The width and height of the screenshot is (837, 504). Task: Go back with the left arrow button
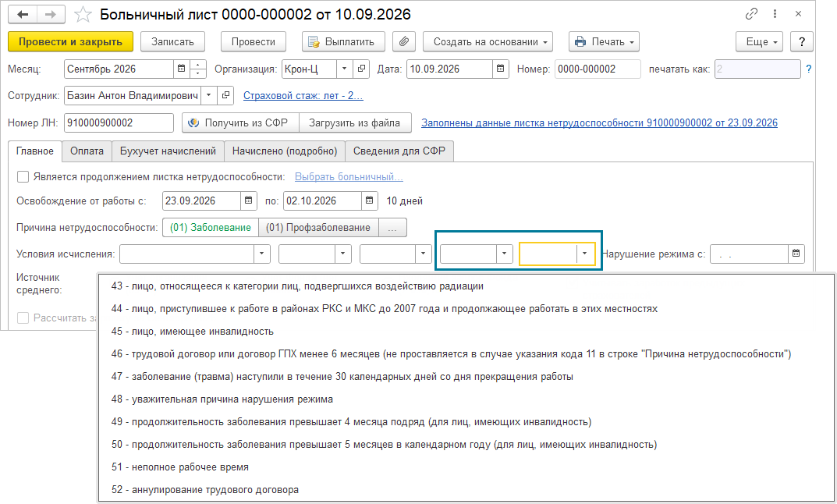(23, 14)
